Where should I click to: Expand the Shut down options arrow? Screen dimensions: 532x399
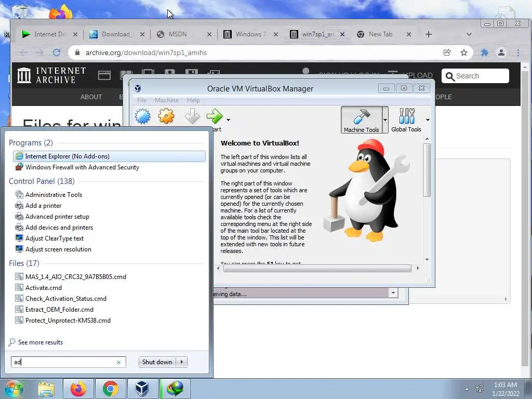click(182, 362)
